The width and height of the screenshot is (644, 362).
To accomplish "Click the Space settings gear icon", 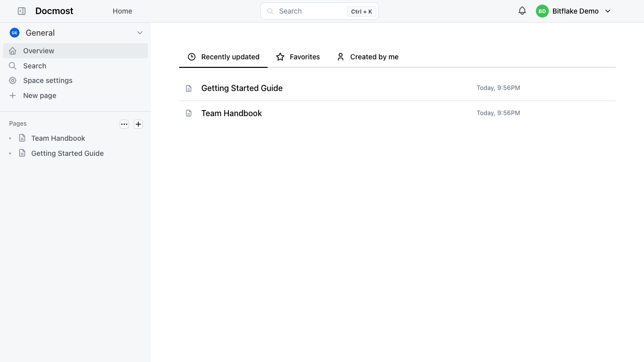I will pyautogui.click(x=13, y=80).
